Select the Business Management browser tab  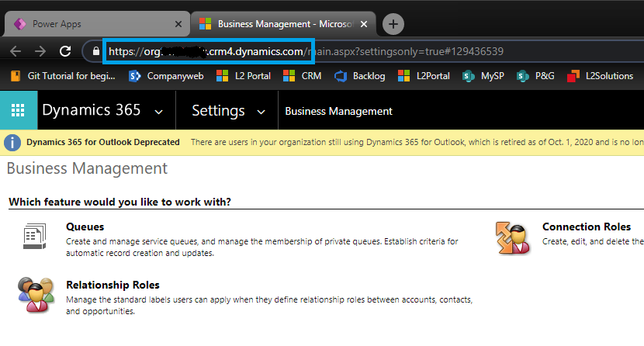click(x=279, y=24)
